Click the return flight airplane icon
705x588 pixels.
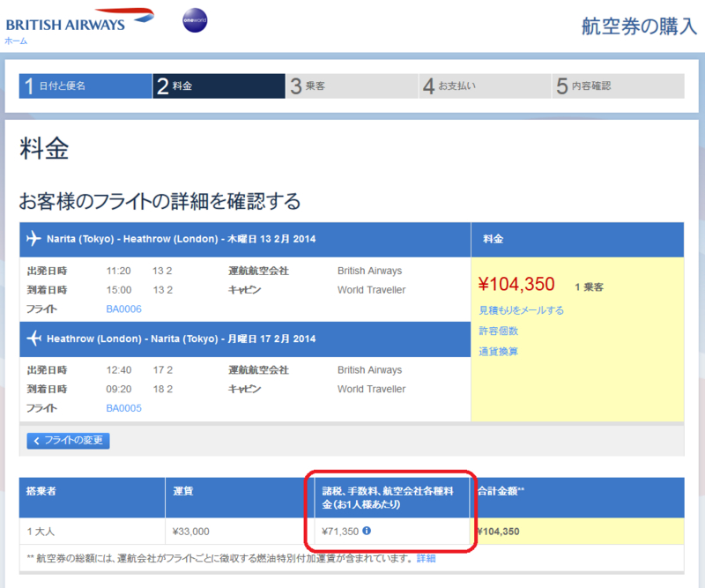[x=33, y=338]
